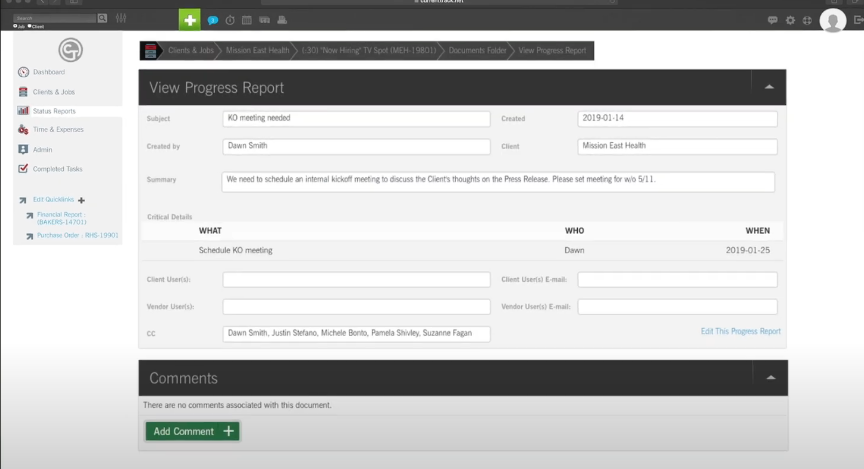
Task: Collapse the View Progress Report panel
Action: coord(769,87)
